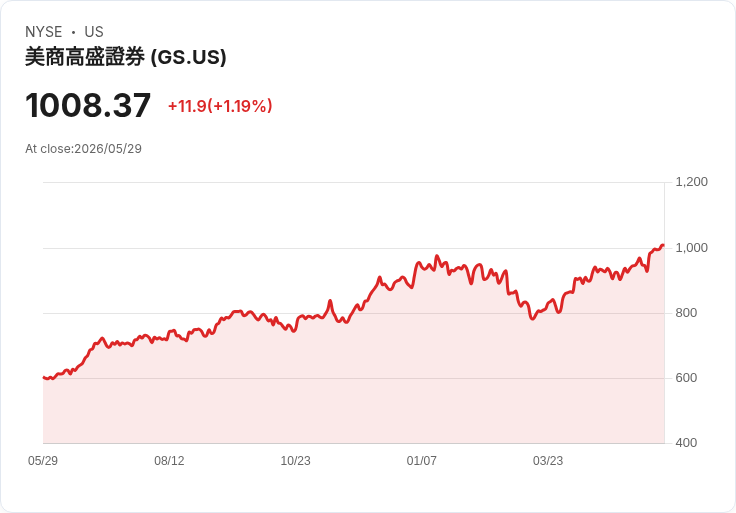Click the 10/23 x-axis date label
Screen dimensions: 736x513
point(295,460)
